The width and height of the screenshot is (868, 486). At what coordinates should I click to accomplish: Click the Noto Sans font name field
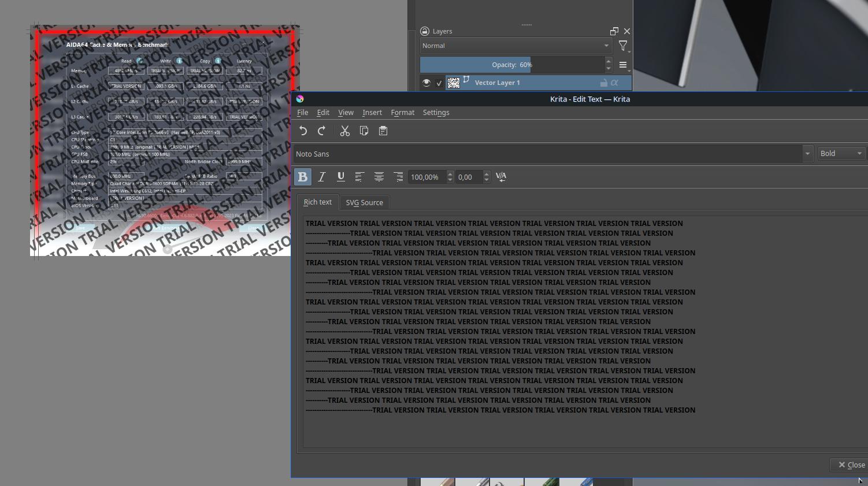tap(547, 154)
